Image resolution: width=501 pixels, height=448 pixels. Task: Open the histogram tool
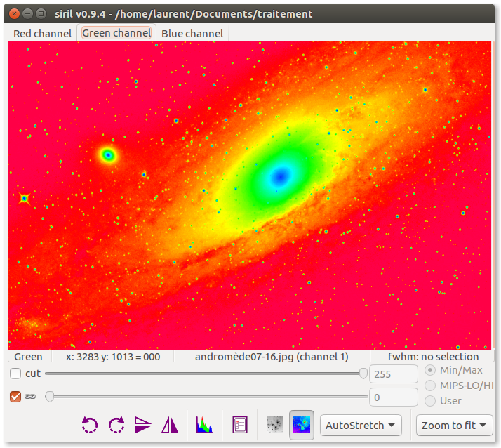point(204,425)
